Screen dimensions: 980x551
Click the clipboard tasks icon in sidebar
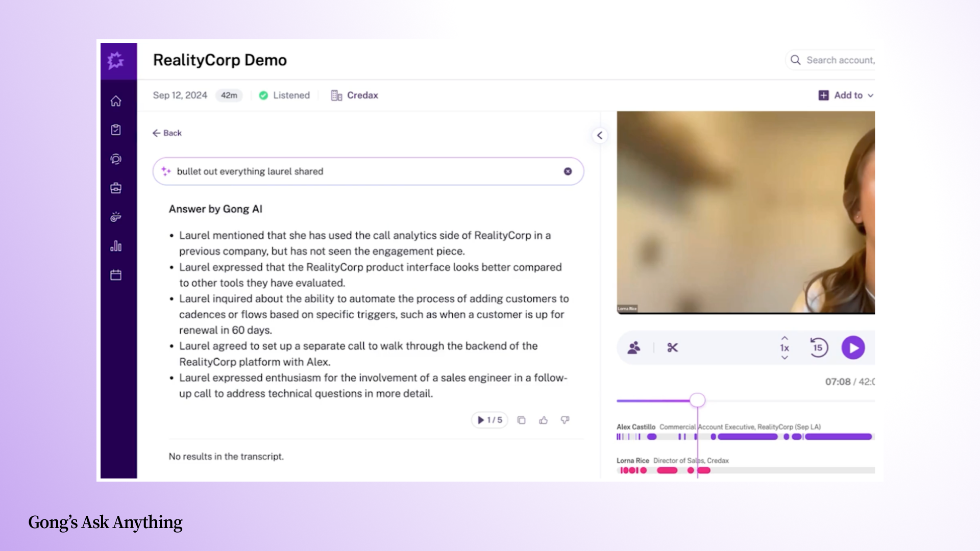pyautogui.click(x=116, y=130)
